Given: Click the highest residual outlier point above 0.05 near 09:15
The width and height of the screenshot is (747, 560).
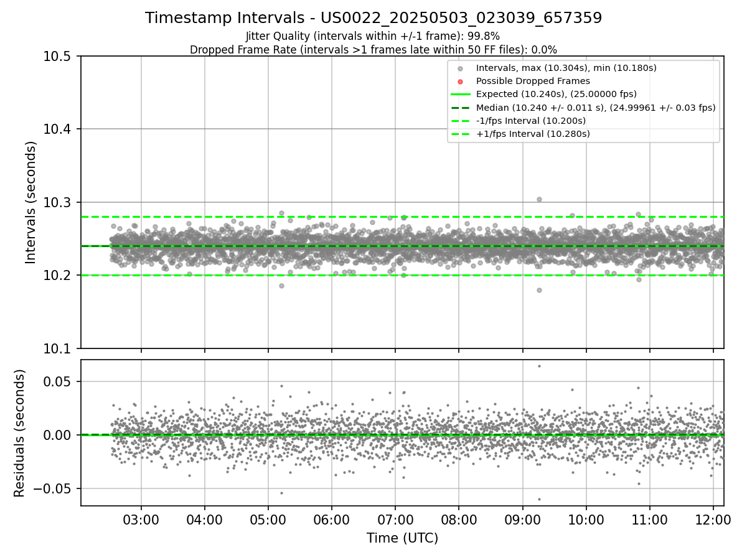Looking at the screenshot, I should [539, 366].
